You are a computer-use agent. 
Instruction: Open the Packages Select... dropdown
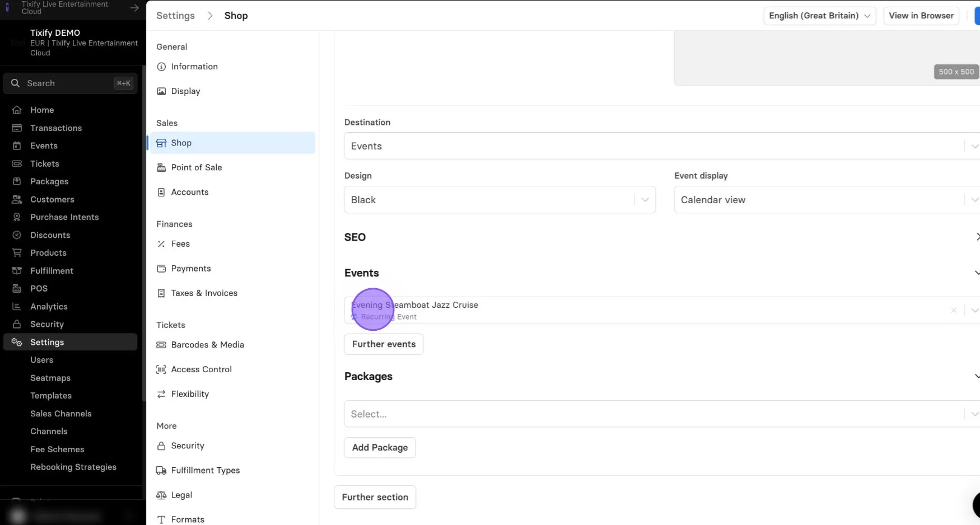pos(662,414)
